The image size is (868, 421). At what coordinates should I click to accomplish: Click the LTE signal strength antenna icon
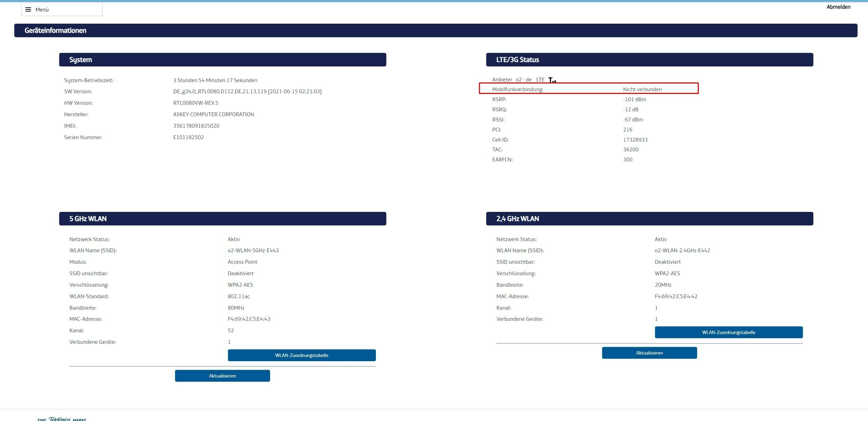(552, 80)
